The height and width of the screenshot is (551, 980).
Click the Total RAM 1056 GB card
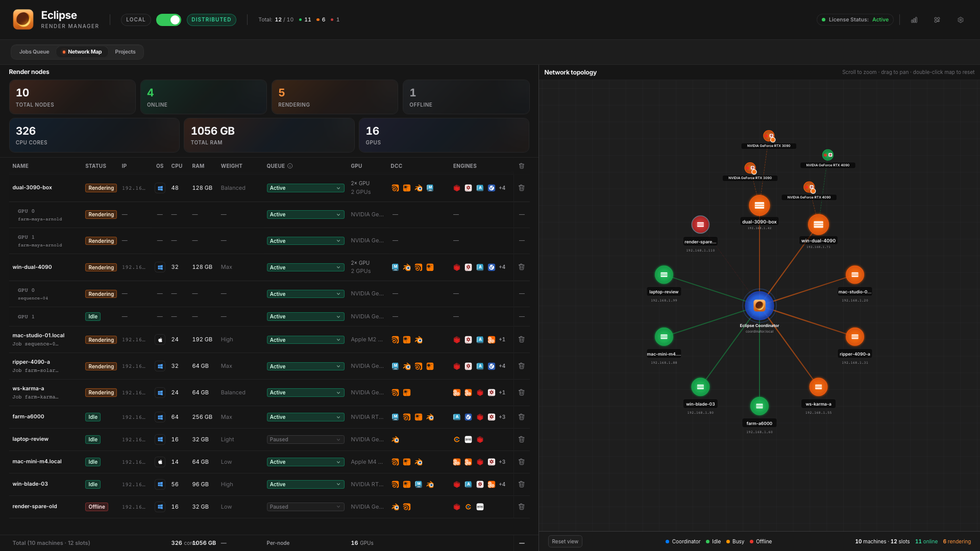269,135
